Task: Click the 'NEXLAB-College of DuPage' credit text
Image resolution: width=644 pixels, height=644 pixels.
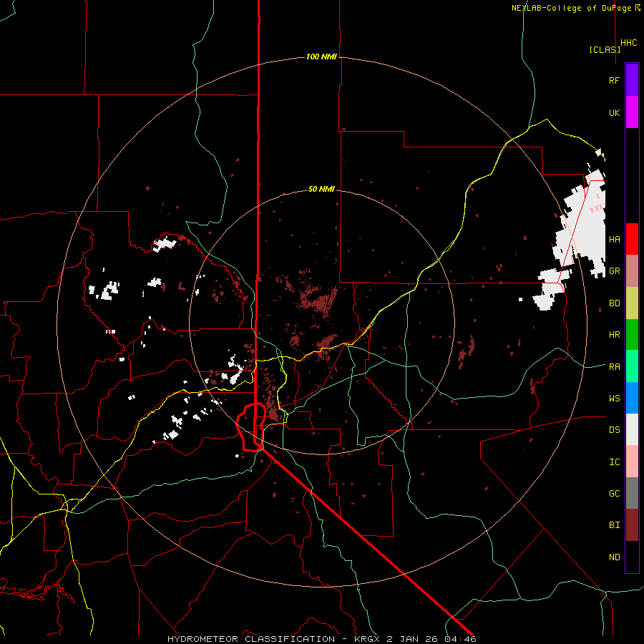Action: click(572, 8)
